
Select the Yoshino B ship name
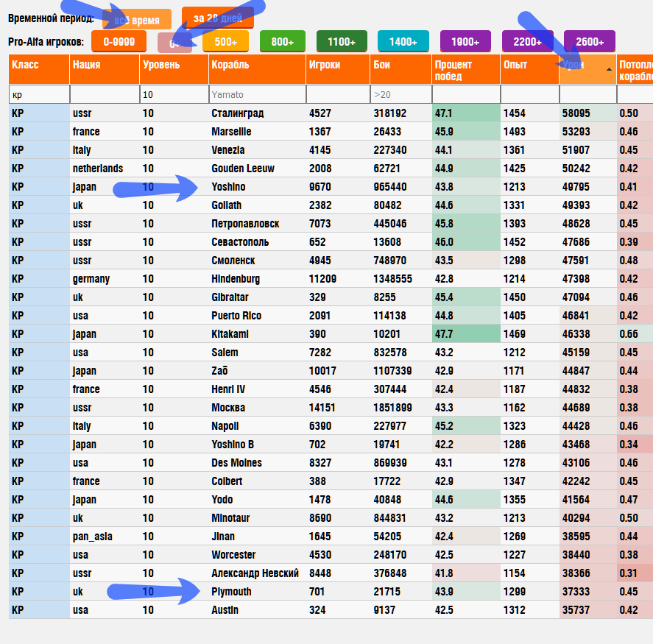pos(233,445)
